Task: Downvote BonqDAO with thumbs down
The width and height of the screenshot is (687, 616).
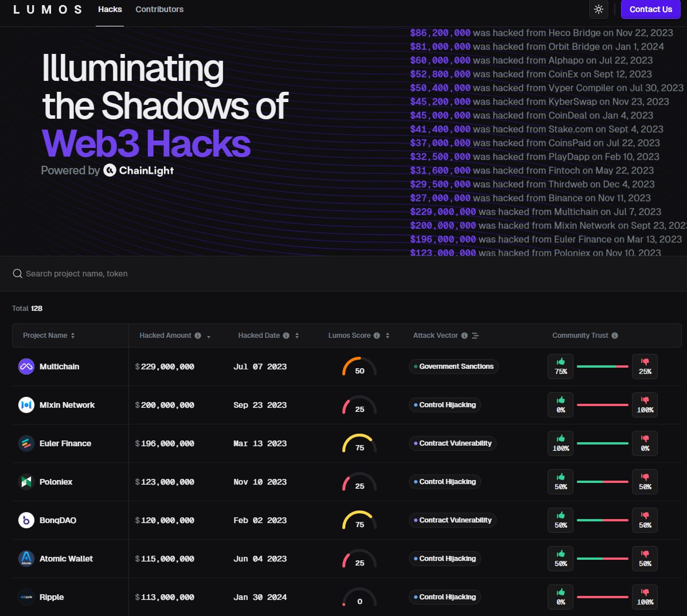Action: tap(645, 520)
